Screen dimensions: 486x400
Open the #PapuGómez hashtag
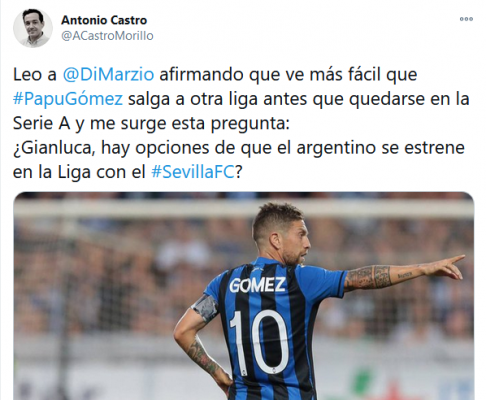pos(68,99)
